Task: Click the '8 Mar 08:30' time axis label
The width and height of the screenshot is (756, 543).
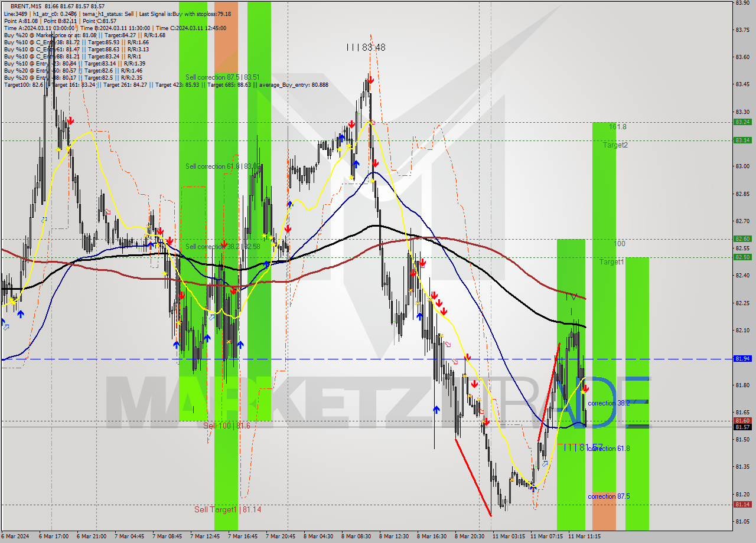Action: point(356,537)
